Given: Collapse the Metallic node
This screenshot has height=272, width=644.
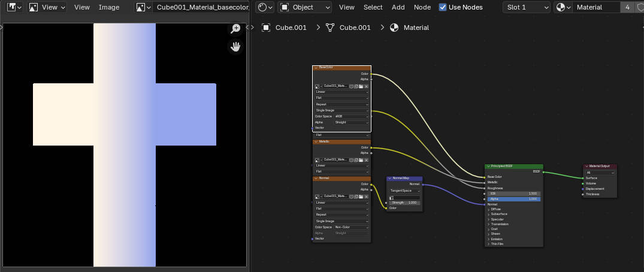Looking at the screenshot, I should click(x=316, y=142).
